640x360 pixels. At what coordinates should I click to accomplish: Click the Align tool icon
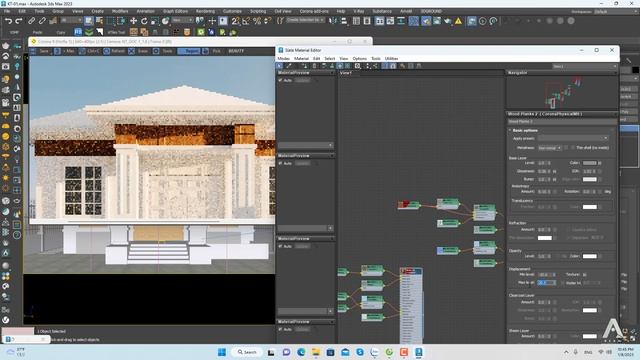tap(344, 20)
